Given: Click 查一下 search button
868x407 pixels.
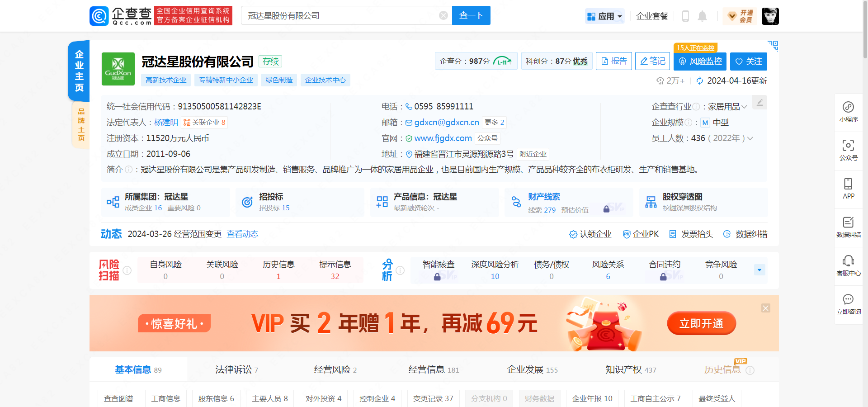Looking at the screenshot, I should click(471, 15).
